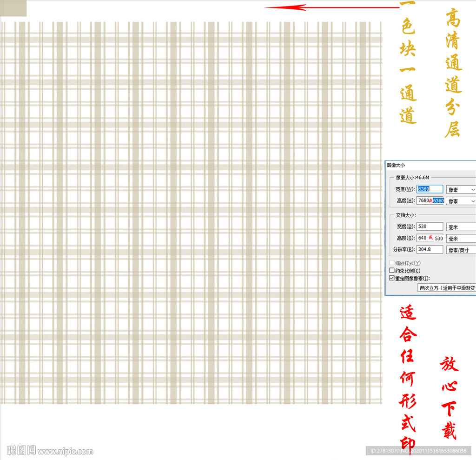The width and height of the screenshot is (476, 460).
Task: Click the beige color block swatch
Action: tap(13, 8)
